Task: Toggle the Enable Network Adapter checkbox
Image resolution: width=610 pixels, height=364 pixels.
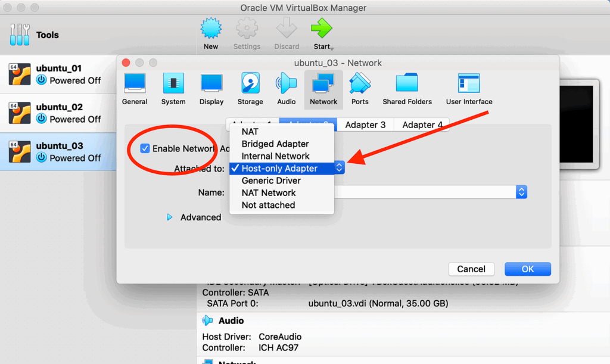Action: pyautogui.click(x=145, y=148)
